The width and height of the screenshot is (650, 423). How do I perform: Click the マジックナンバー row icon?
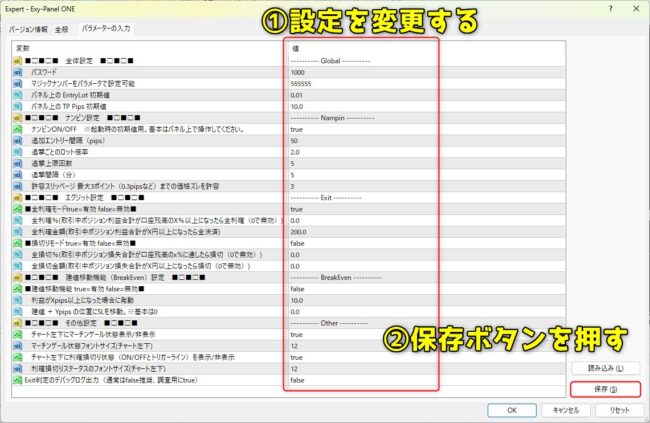18,84
